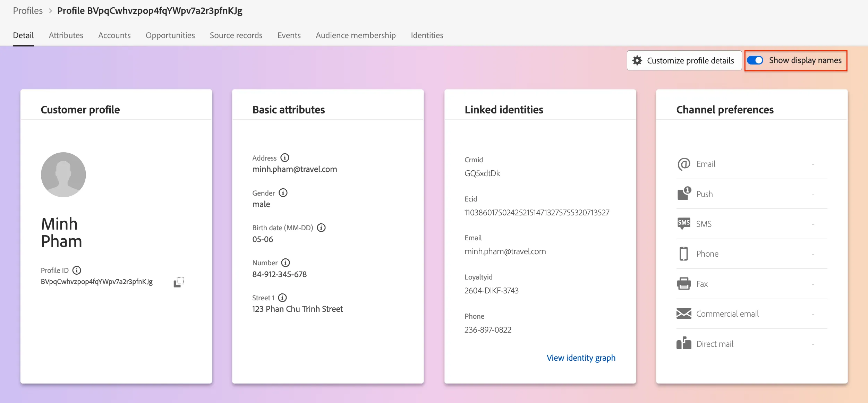868x403 pixels.
Task: Click the Commercial email envelope icon
Action: click(x=684, y=314)
